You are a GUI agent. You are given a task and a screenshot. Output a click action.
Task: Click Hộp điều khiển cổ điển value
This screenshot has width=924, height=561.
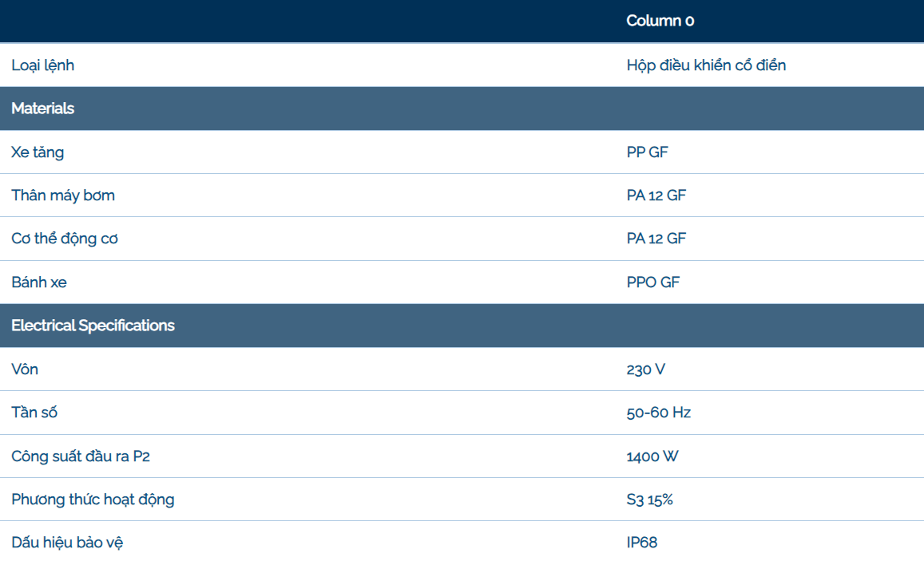[x=706, y=65]
